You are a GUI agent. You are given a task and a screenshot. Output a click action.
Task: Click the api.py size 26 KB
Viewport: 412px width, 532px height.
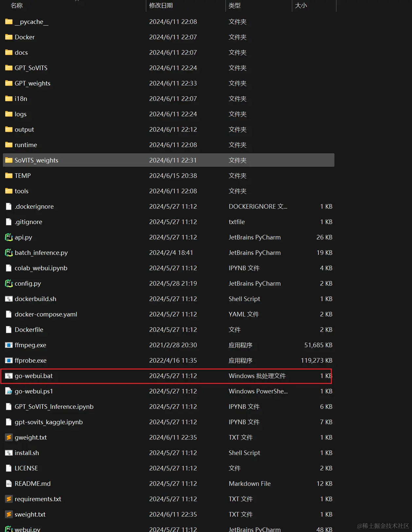tap(324, 237)
